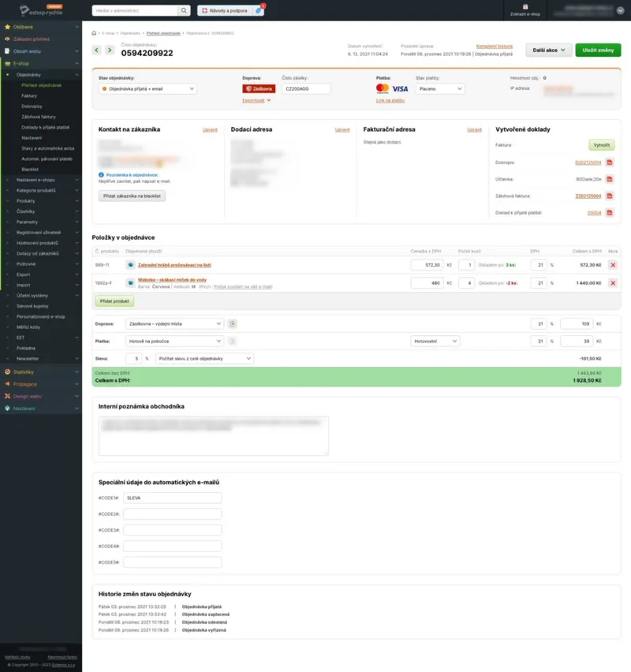This screenshot has height=672, width=631.
Task: Focus the #CODE2# input field
Action: point(172,513)
